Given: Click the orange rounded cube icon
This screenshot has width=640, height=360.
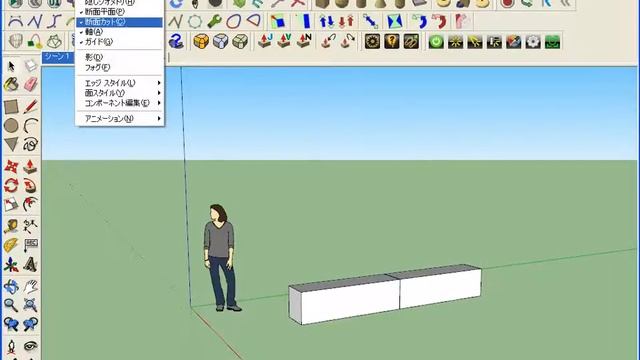Looking at the screenshot, I should point(201,42).
